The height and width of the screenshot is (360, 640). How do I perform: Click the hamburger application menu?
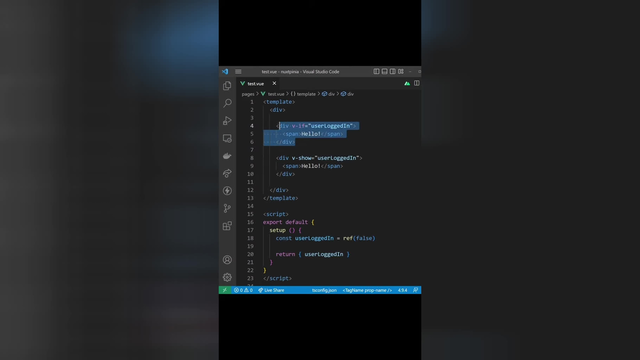[238, 71]
